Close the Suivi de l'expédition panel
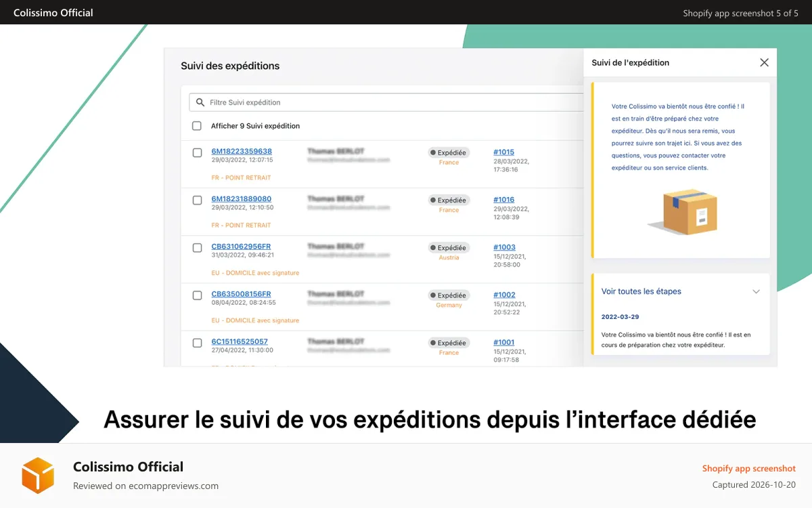 tap(764, 62)
